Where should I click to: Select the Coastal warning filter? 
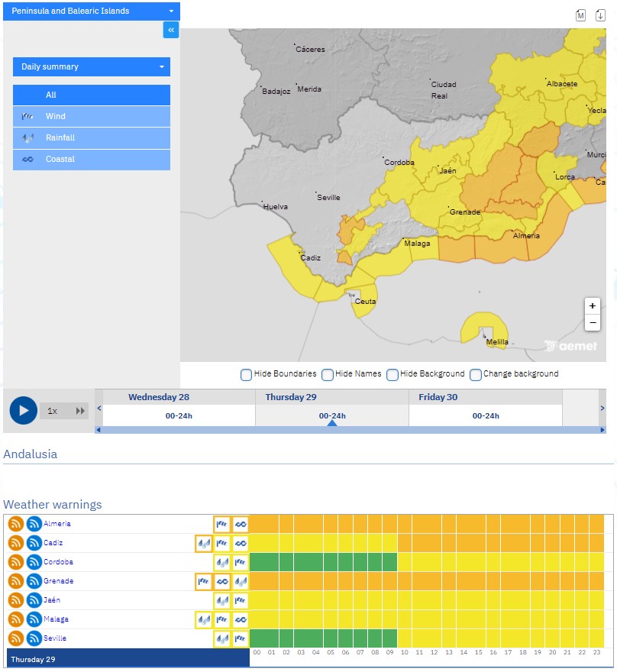(x=92, y=159)
